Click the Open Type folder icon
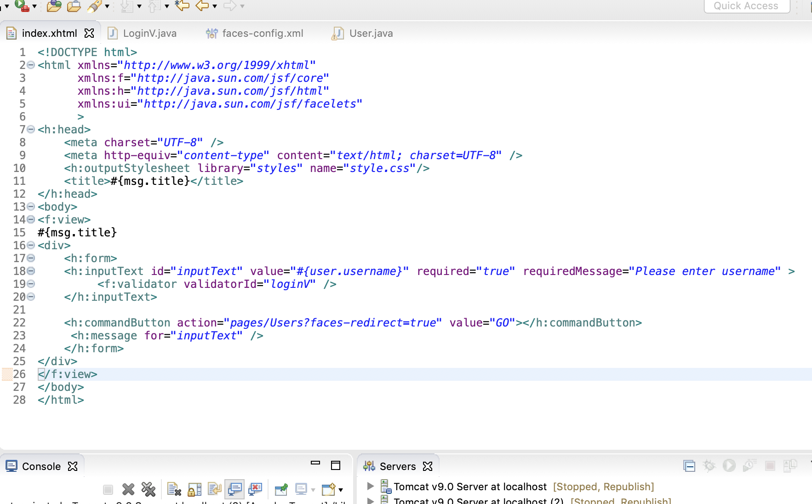Screen dimensions: 812x504 click(54, 6)
